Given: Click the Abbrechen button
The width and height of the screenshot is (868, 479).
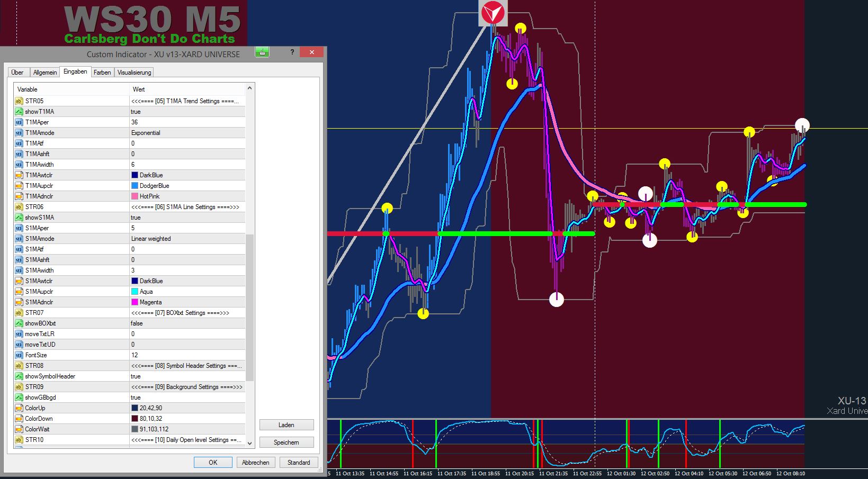Looking at the screenshot, I should click(256, 462).
